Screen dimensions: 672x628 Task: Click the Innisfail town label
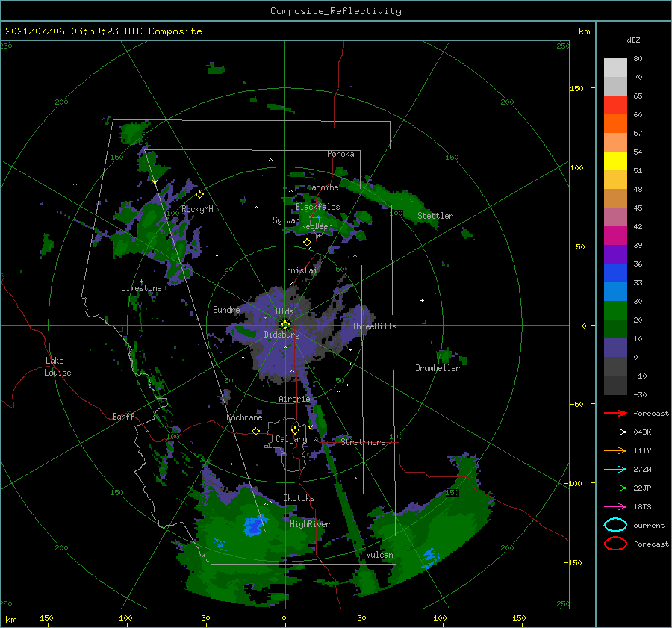[x=302, y=270]
